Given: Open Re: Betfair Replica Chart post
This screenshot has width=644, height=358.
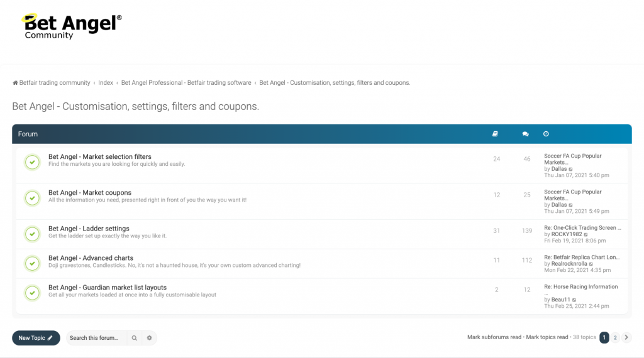Looking at the screenshot, I should 582,258.
